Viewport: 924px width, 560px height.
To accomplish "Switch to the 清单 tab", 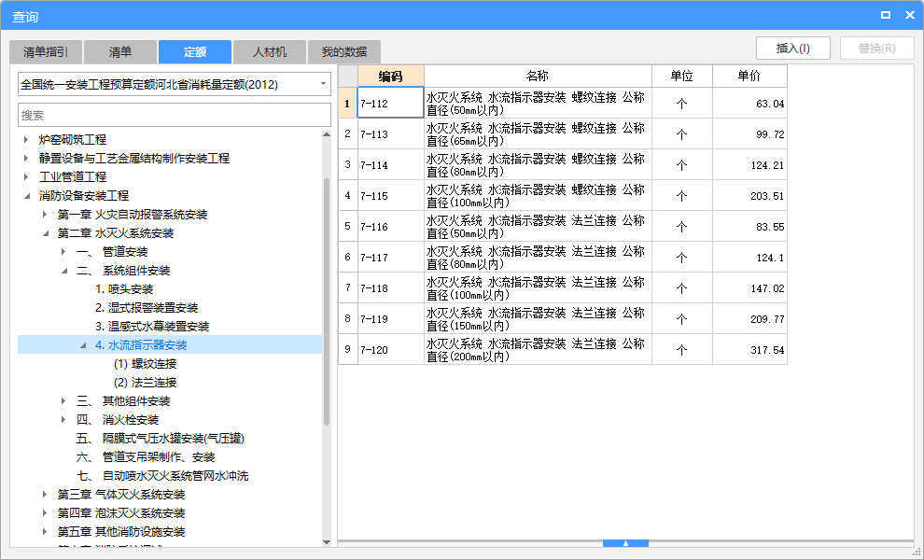I will coord(120,52).
